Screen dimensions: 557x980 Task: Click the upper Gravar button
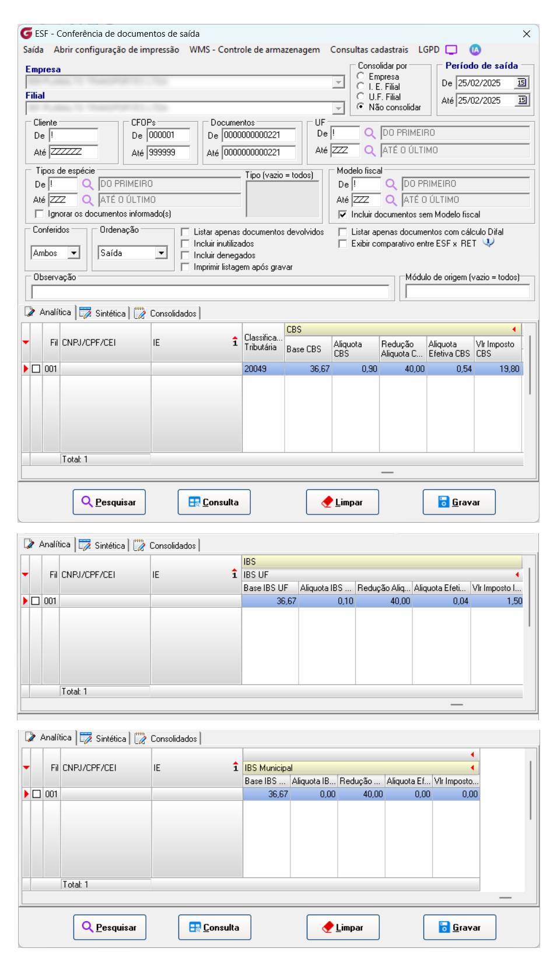[459, 502]
